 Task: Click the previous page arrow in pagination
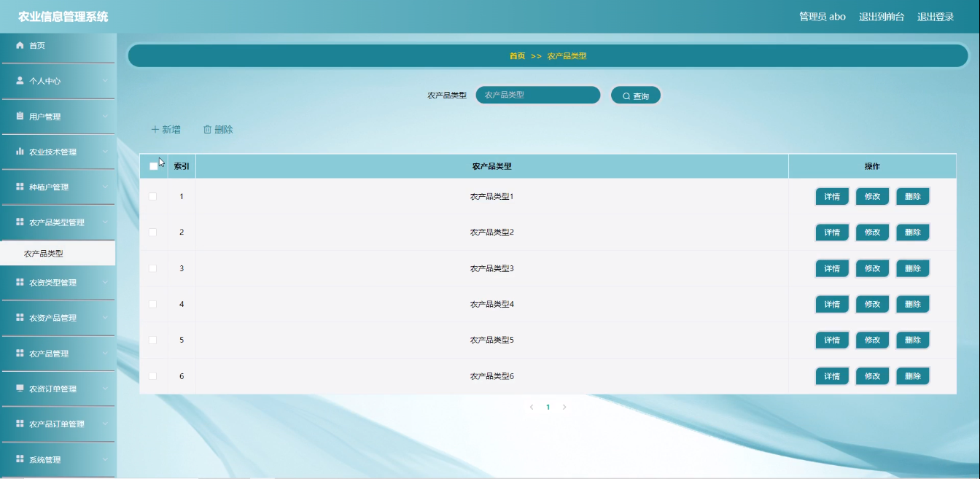click(532, 408)
